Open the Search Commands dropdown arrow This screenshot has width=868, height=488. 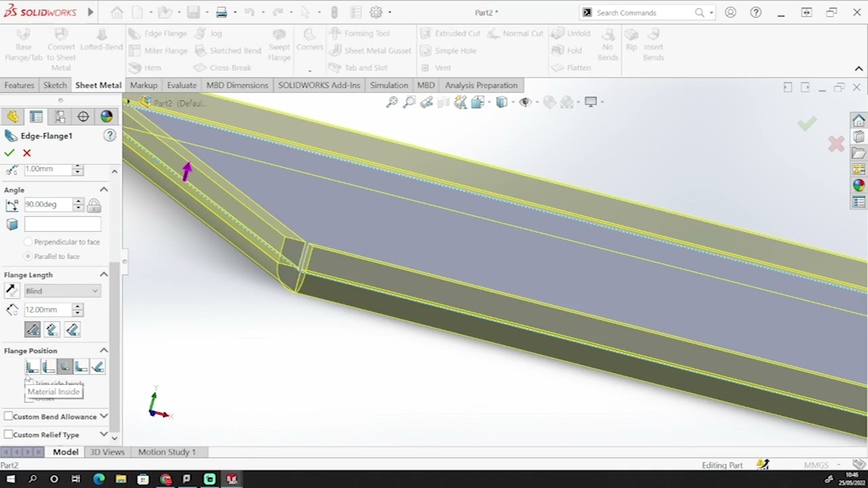tap(711, 13)
